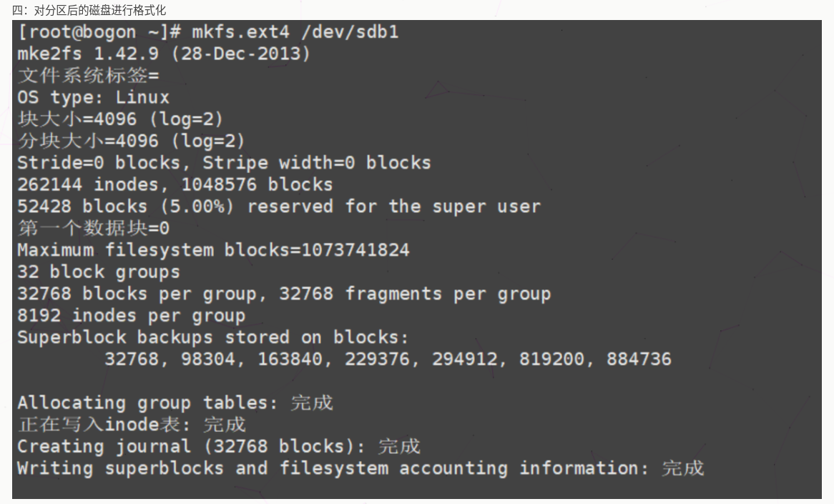This screenshot has height=504, width=834.
Task: Click the Stride=0 blocks line
Action: coord(224,163)
